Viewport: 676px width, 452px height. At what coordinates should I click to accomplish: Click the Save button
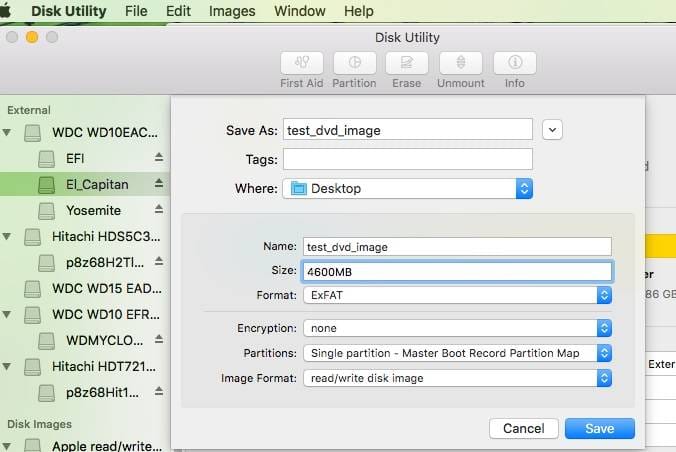tap(599, 428)
